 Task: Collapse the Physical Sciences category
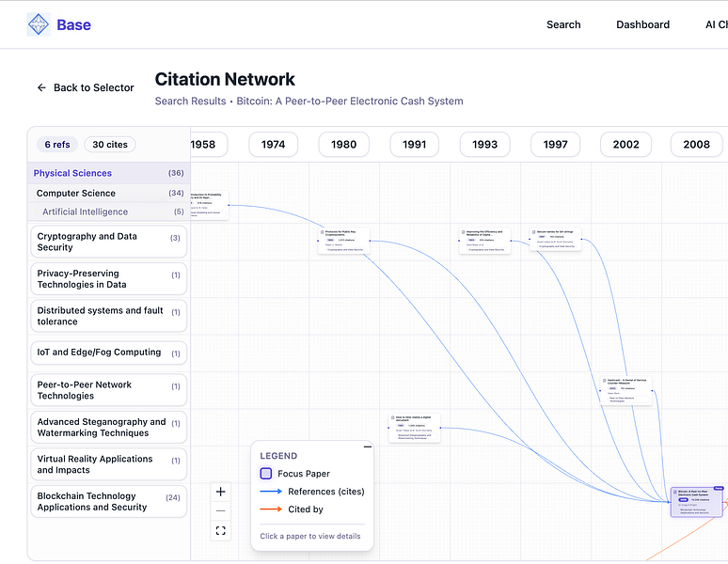click(x=109, y=173)
